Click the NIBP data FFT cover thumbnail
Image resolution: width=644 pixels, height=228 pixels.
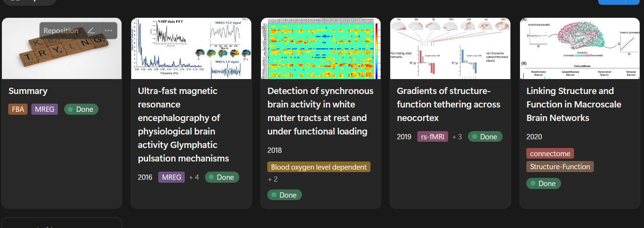point(191,48)
